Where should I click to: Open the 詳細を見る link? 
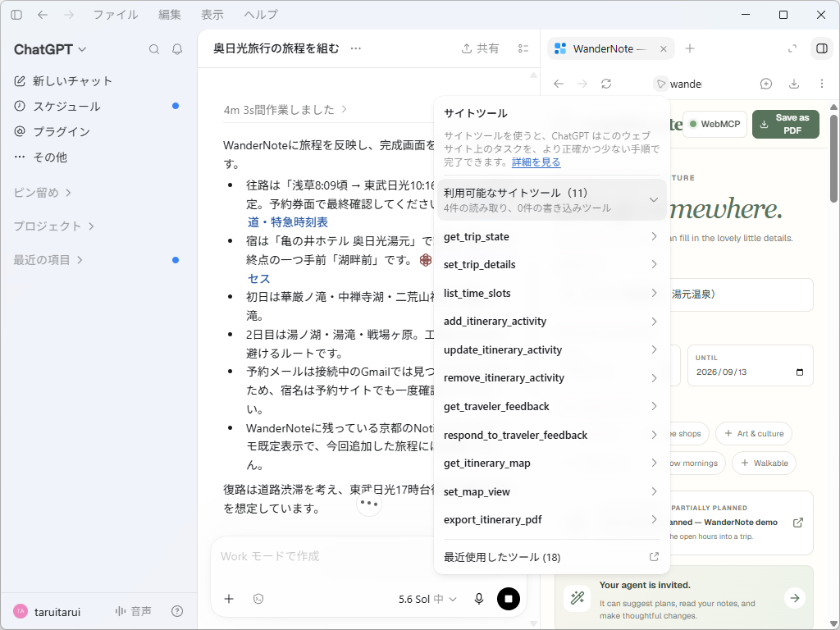tap(536, 162)
